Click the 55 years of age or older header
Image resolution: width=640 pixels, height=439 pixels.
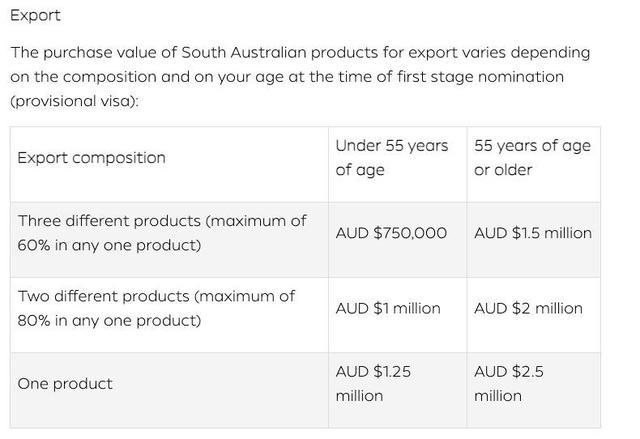(x=533, y=164)
